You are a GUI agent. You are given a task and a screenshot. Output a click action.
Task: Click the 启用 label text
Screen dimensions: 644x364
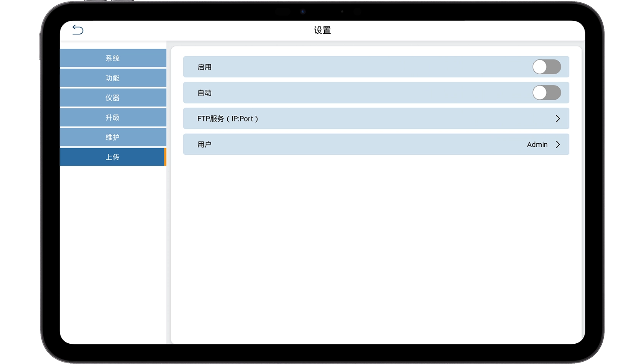(x=204, y=67)
